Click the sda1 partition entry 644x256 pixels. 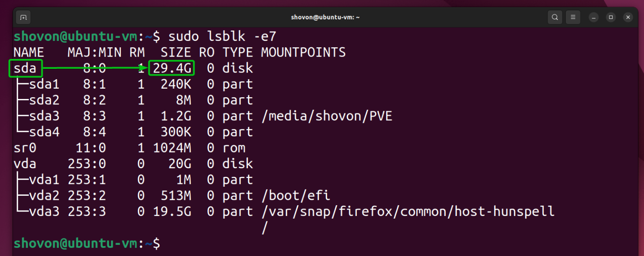[44, 84]
